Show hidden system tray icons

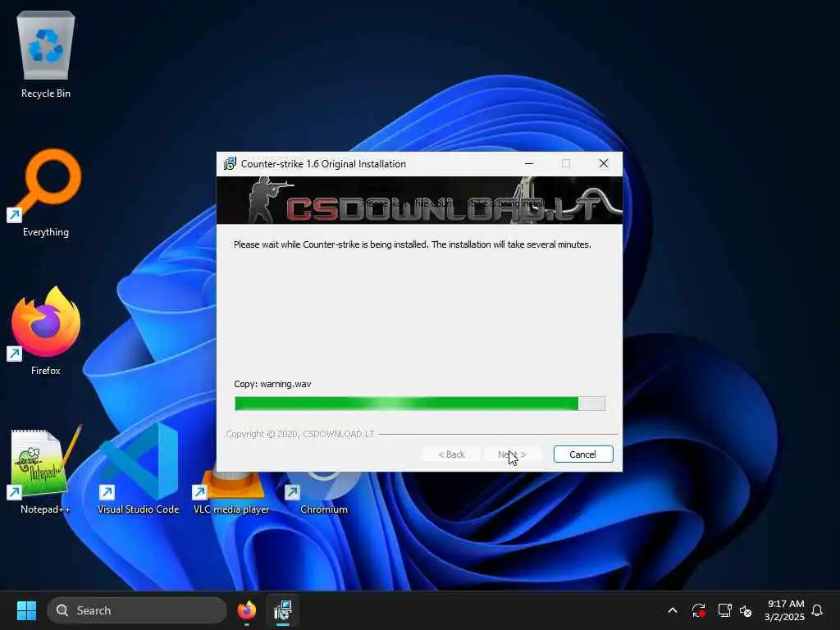click(x=673, y=610)
